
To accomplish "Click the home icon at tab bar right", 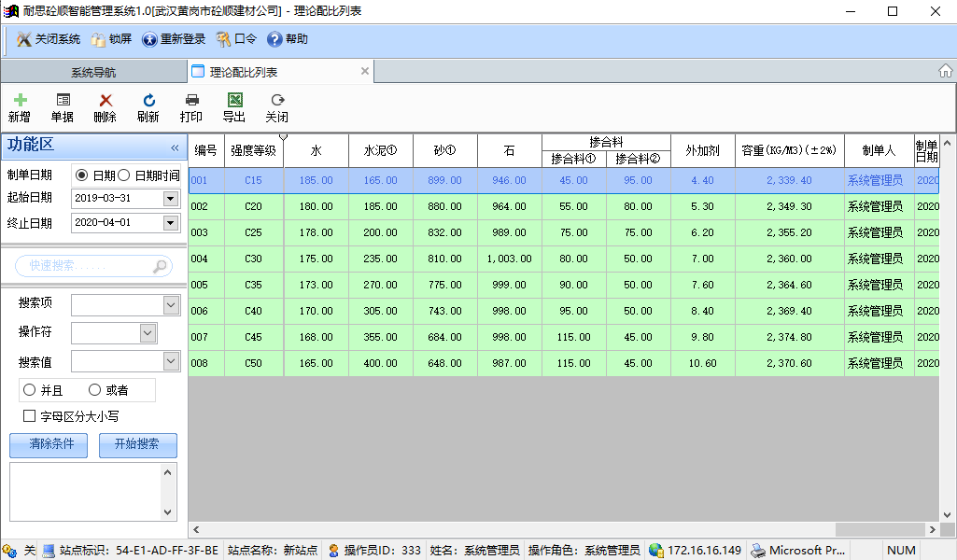I will tap(945, 72).
